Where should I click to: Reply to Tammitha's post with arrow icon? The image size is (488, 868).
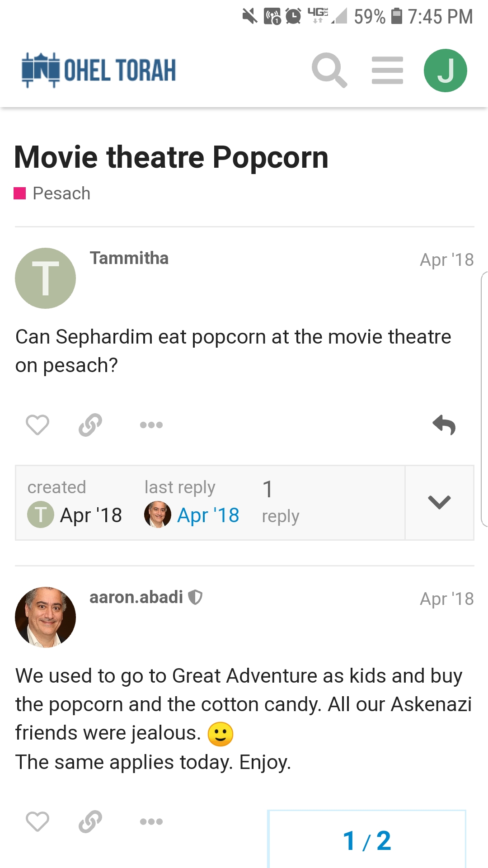coord(444,425)
